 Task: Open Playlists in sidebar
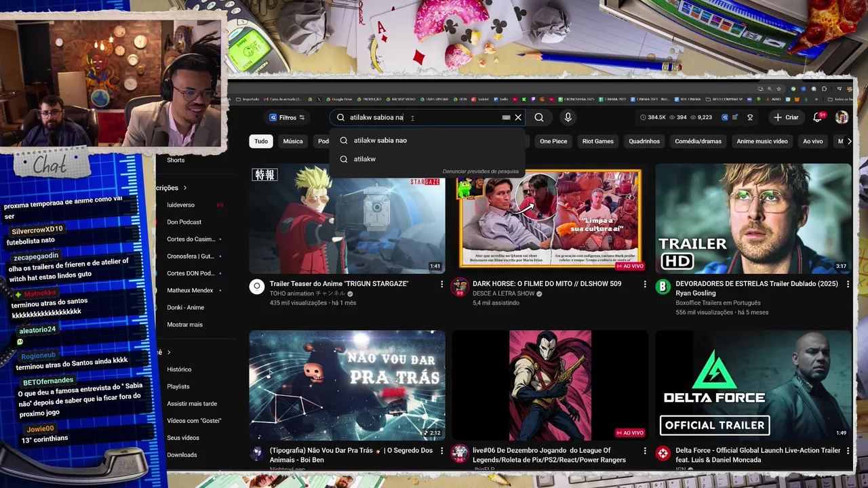click(178, 386)
